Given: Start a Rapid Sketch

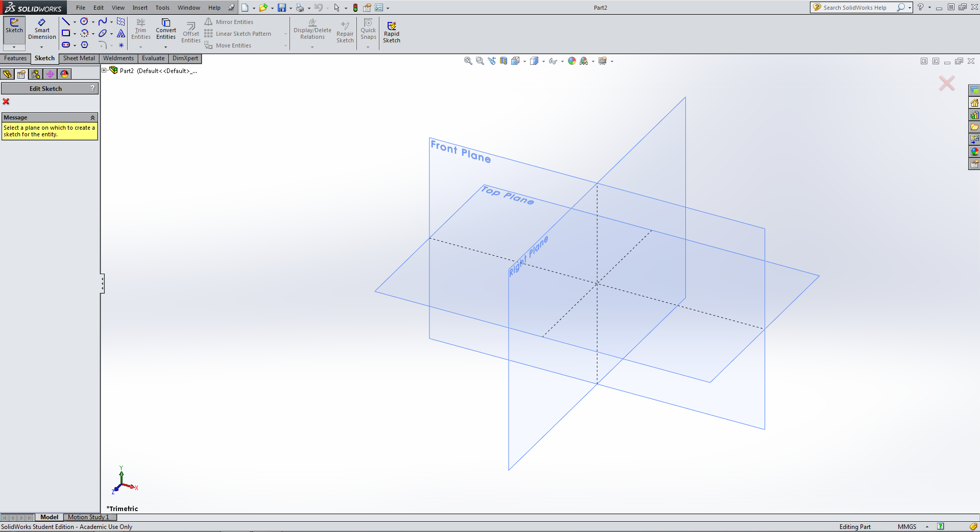Looking at the screenshot, I should point(391,31).
